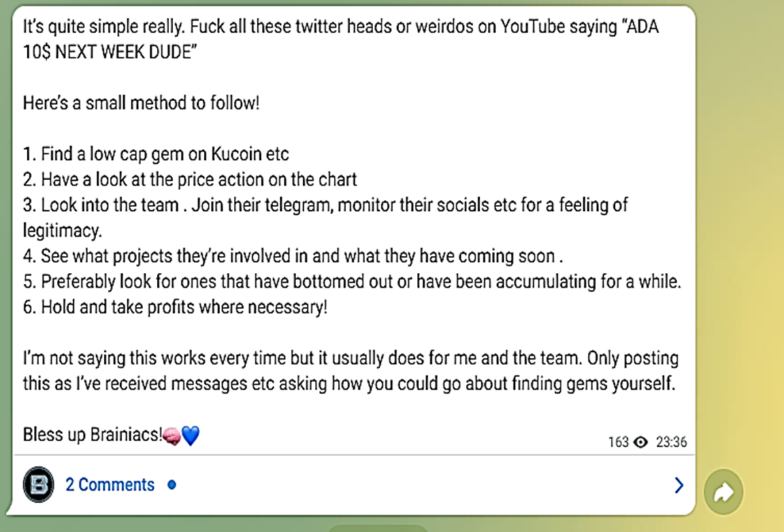
Task: Click the round forward arrow button
Action: click(724, 492)
